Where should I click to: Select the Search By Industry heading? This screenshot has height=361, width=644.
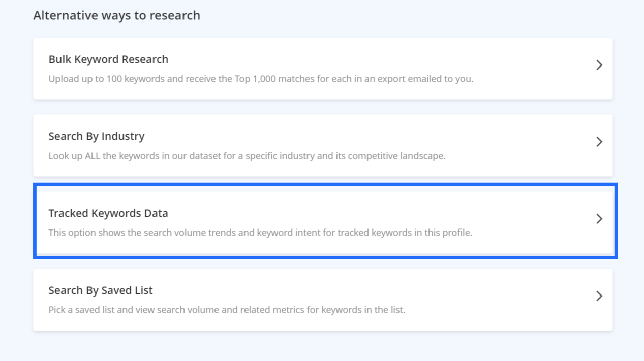point(97,136)
